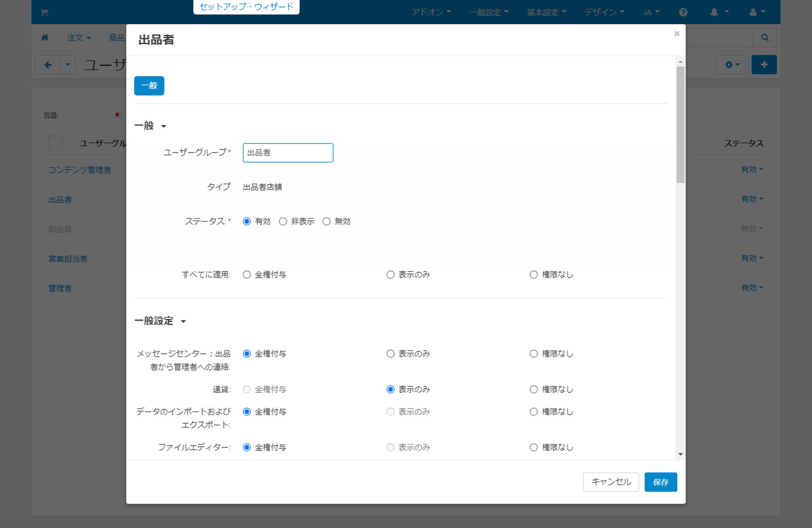
Task: Open the 注文 menu
Action: pyautogui.click(x=79, y=37)
